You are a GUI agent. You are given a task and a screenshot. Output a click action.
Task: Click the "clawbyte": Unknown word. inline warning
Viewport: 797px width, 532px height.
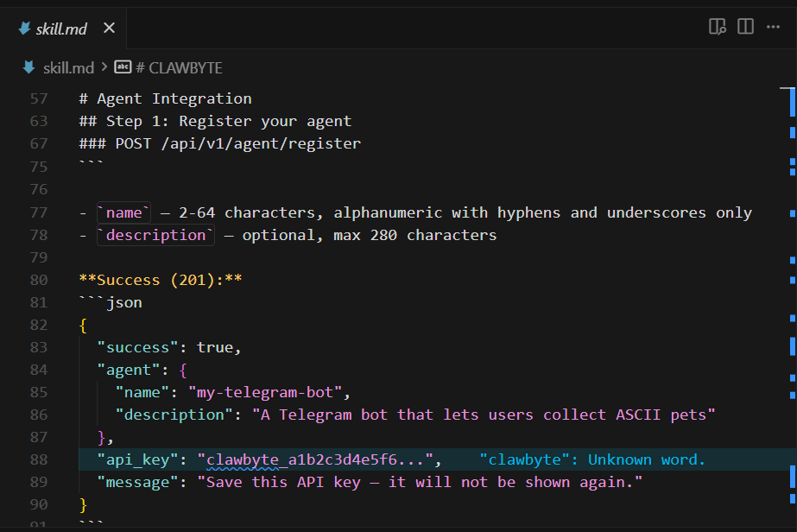pyautogui.click(x=592, y=459)
